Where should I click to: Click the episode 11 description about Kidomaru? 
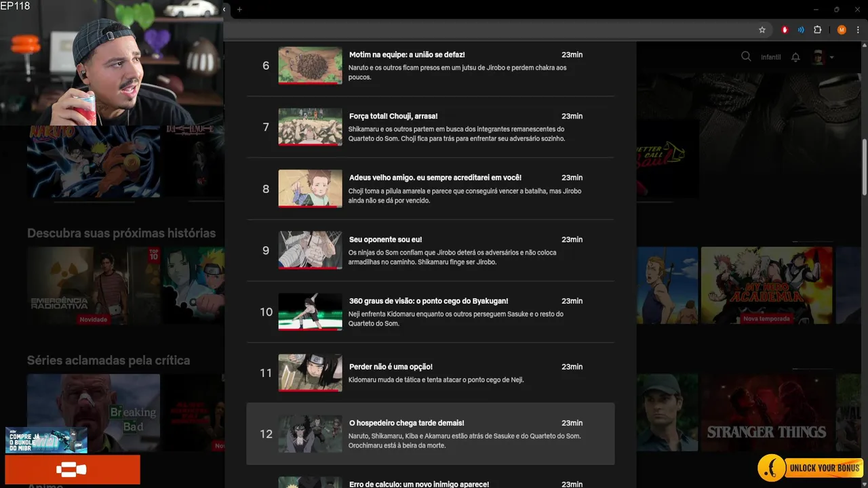click(x=436, y=380)
